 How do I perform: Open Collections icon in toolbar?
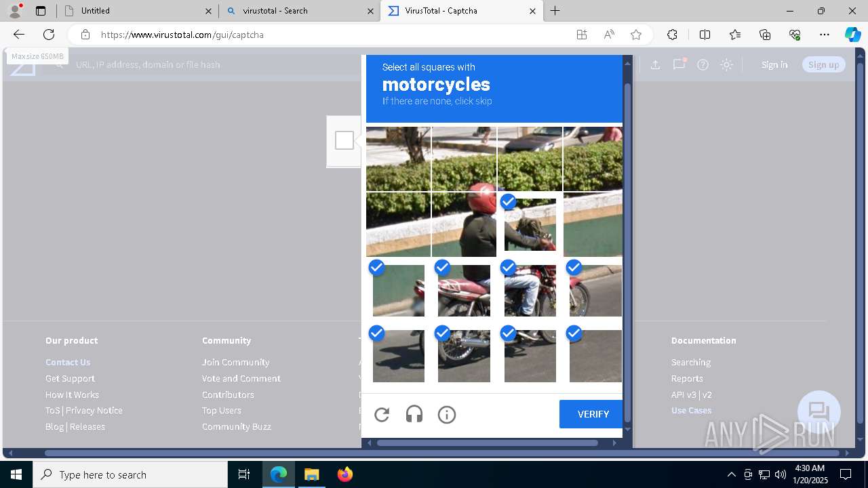(765, 35)
